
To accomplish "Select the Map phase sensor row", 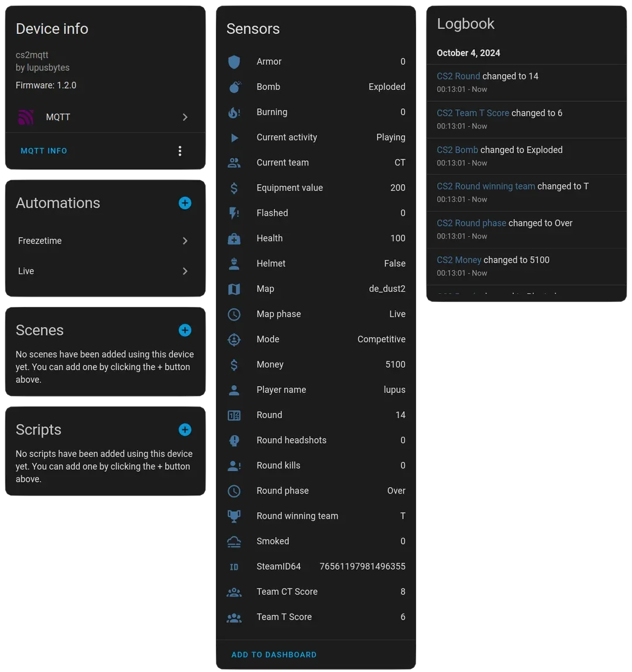I will pos(316,314).
